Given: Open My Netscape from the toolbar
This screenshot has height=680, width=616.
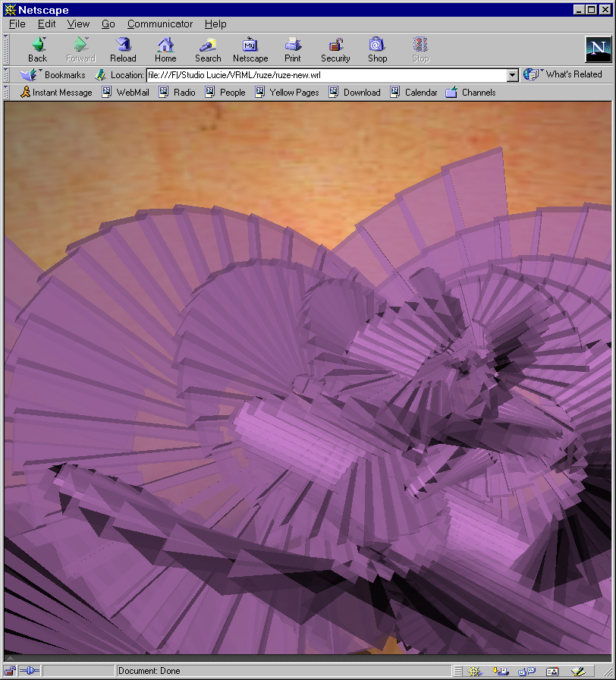Looking at the screenshot, I should point(250,50).
